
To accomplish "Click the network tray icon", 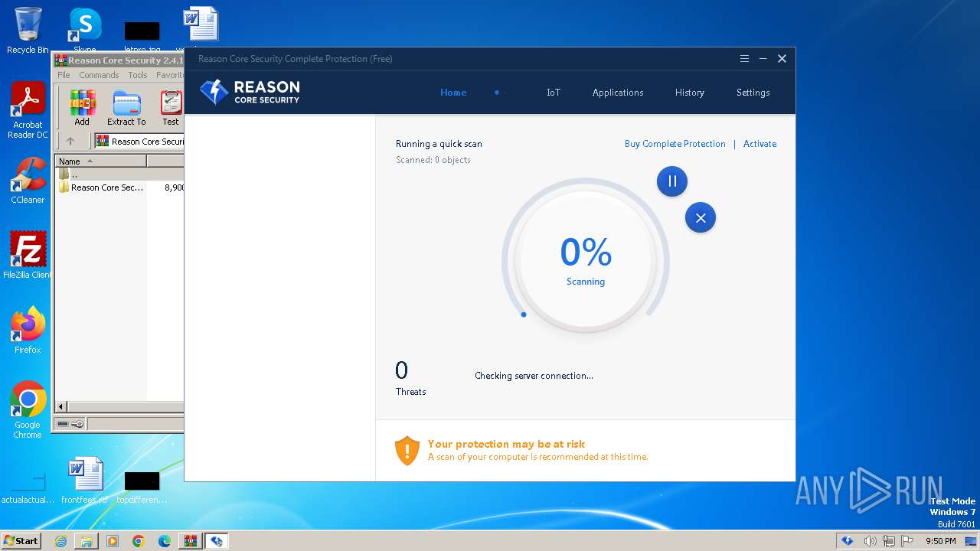I will pos(890,541).
